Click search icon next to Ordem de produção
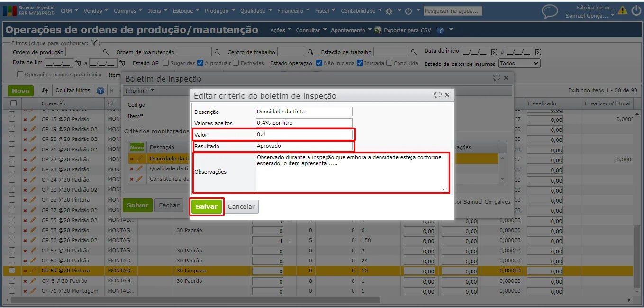 coord(106,52)
